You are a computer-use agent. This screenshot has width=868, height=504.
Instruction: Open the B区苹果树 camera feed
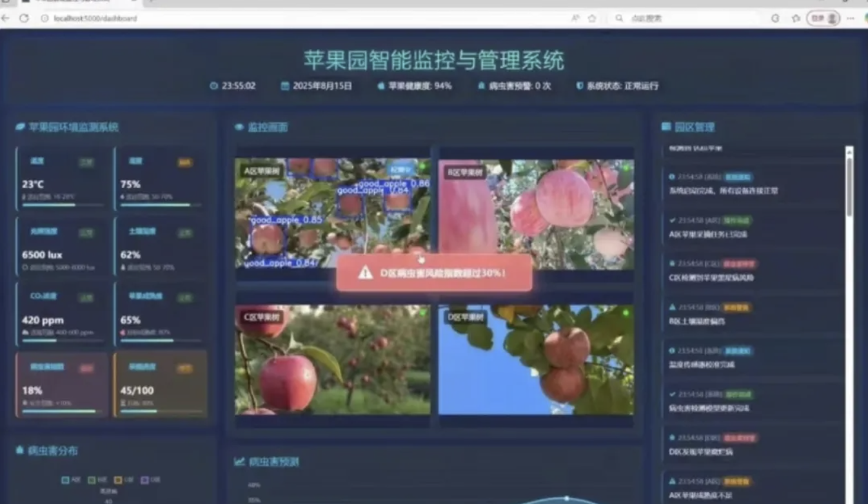536,213
